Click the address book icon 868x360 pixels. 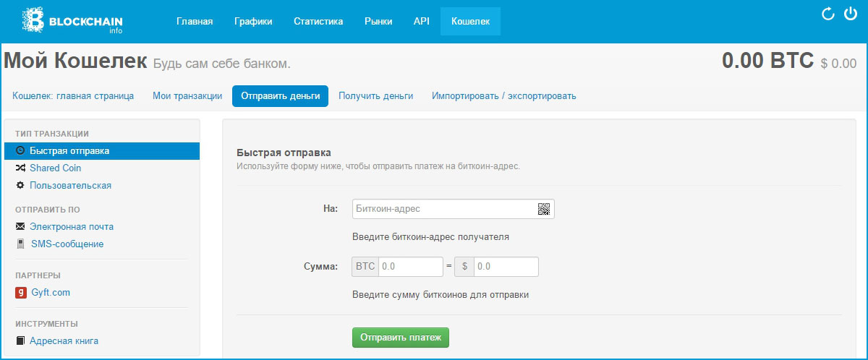(20, 340)
